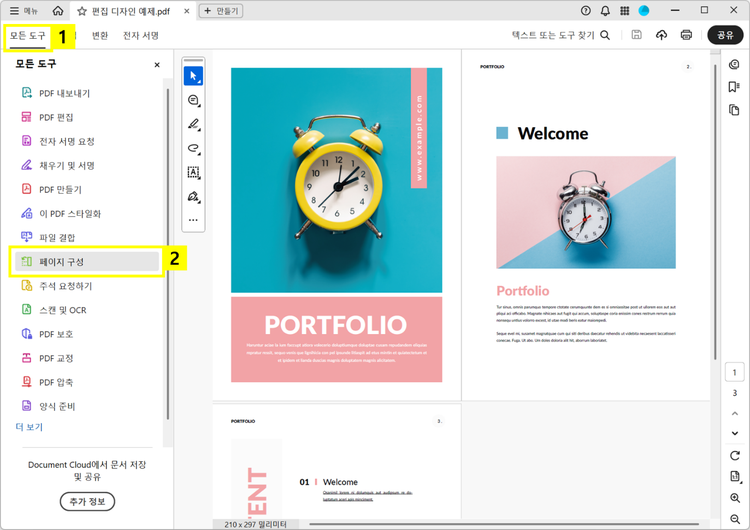Image resolution: width=750 pixels, height=530 pixels.
Task: Star the 편집 디자인 예제.pdf tab
Action: point(82,11)
